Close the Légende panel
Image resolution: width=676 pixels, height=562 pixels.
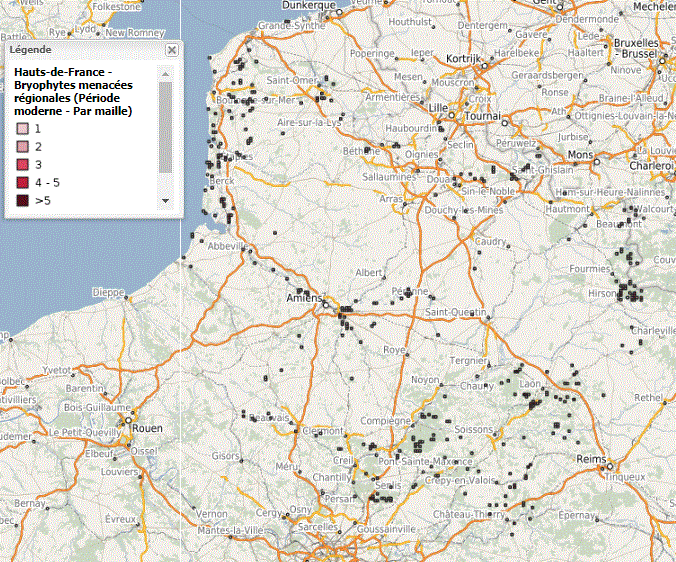tap(171, 49)
